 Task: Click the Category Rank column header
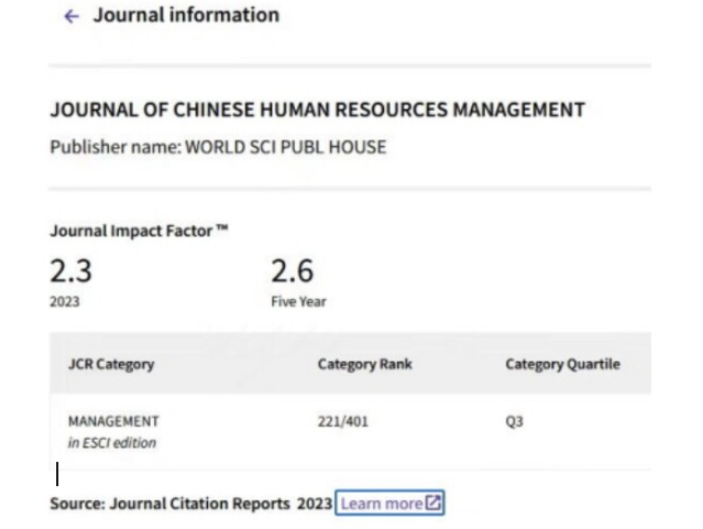365,364
